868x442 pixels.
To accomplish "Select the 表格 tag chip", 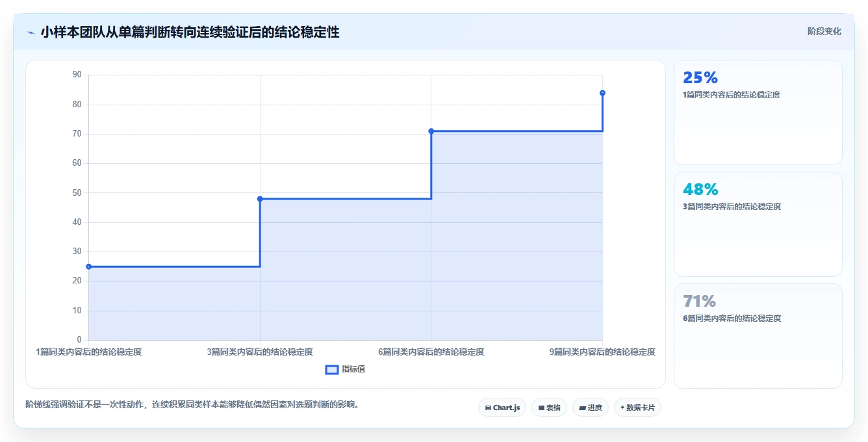I will coord(549,408).
